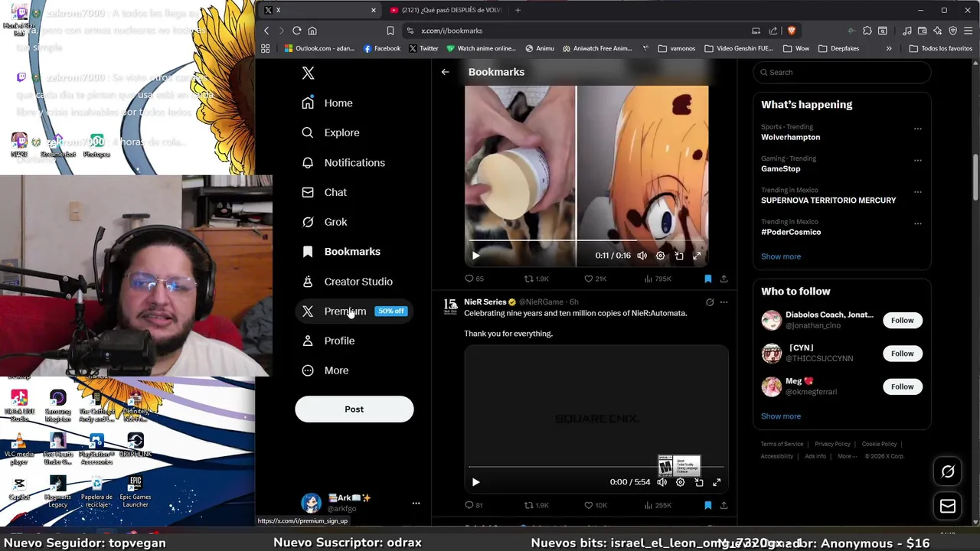Open a new browser tab

pos(518,10)
